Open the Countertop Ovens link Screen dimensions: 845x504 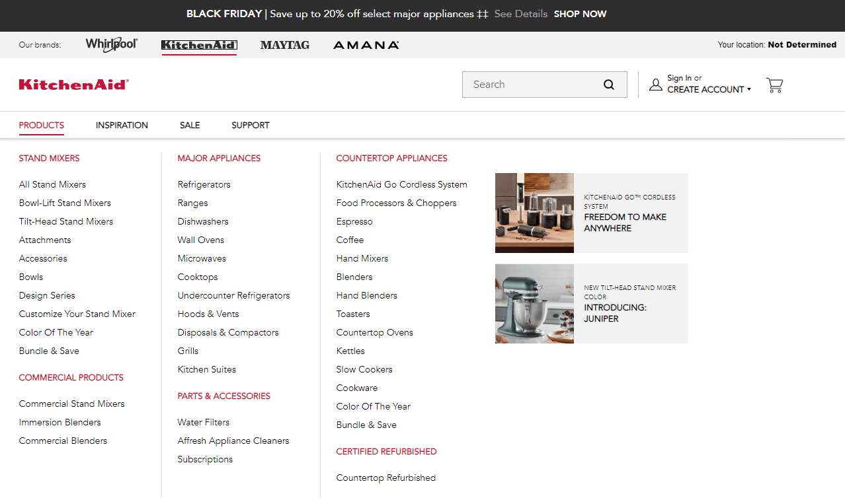(375, 332)
